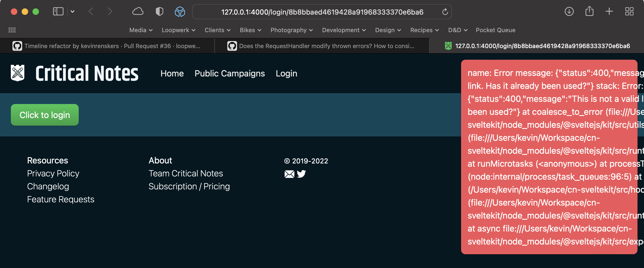Toggle the Safari sidebar icon

point(58,12)
